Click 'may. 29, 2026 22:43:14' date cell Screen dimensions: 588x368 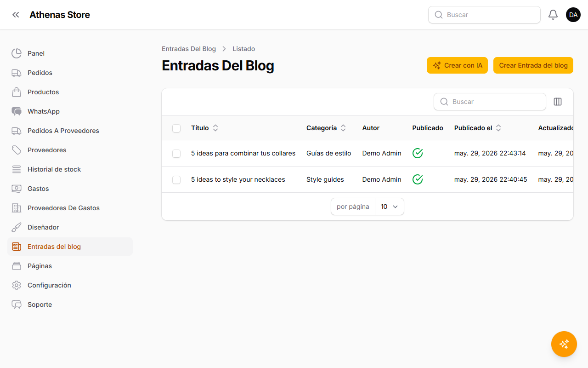tap(490, 153)
